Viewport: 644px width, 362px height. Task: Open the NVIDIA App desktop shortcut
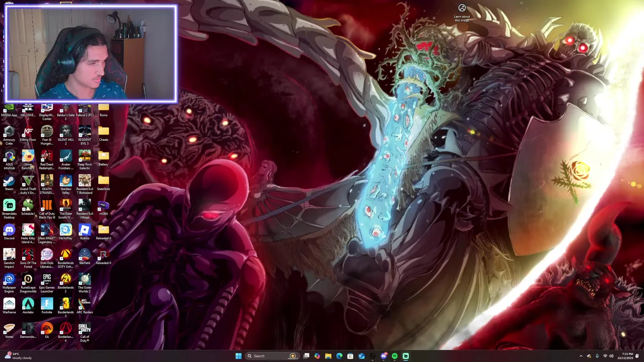[9, 111]
